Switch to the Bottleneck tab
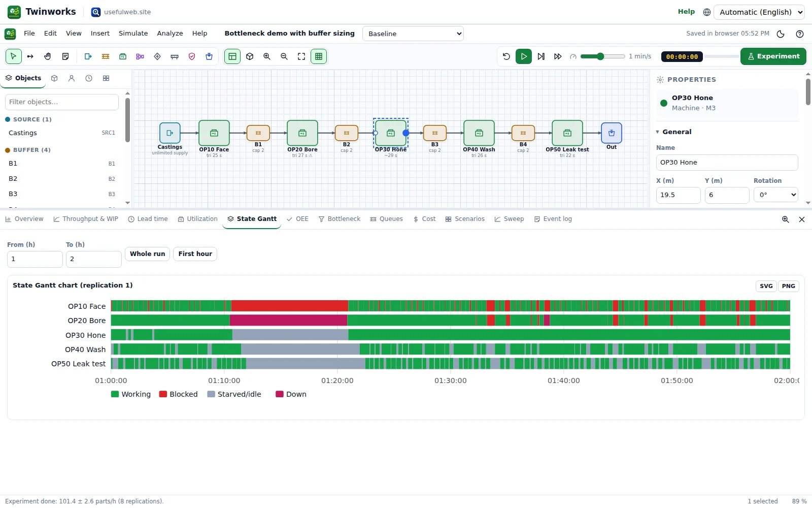This screenshot has width=812, height=508. [339, 219]
